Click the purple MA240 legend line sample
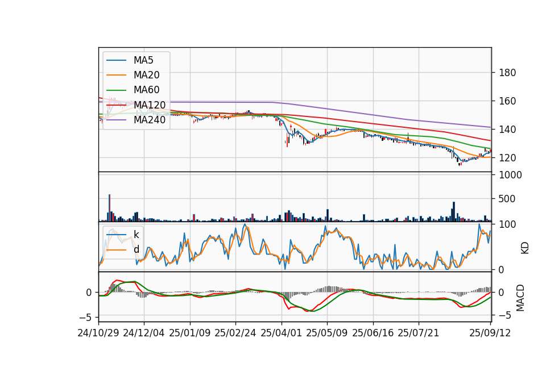 pos(116,120)
